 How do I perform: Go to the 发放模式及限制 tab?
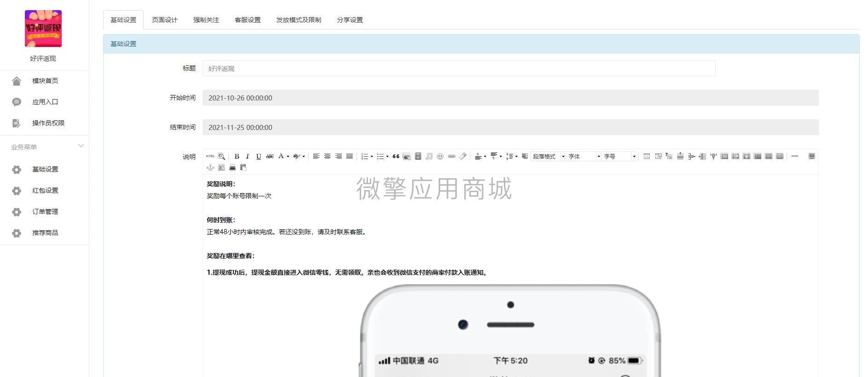299,20
